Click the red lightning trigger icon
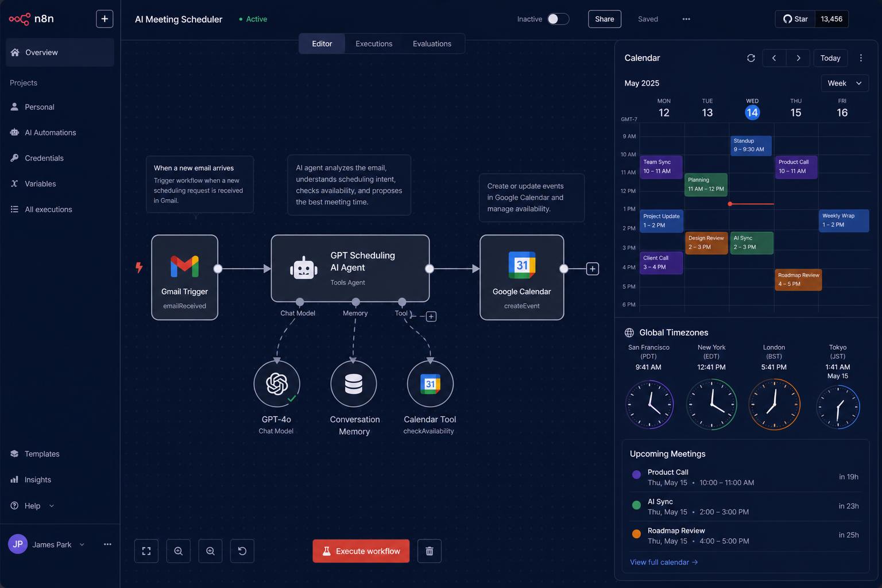882x588 pixels. [138, 268]
